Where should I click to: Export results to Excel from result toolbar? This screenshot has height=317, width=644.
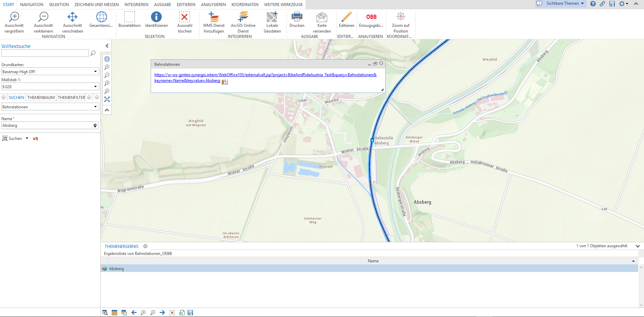click(x=182, y=312)
